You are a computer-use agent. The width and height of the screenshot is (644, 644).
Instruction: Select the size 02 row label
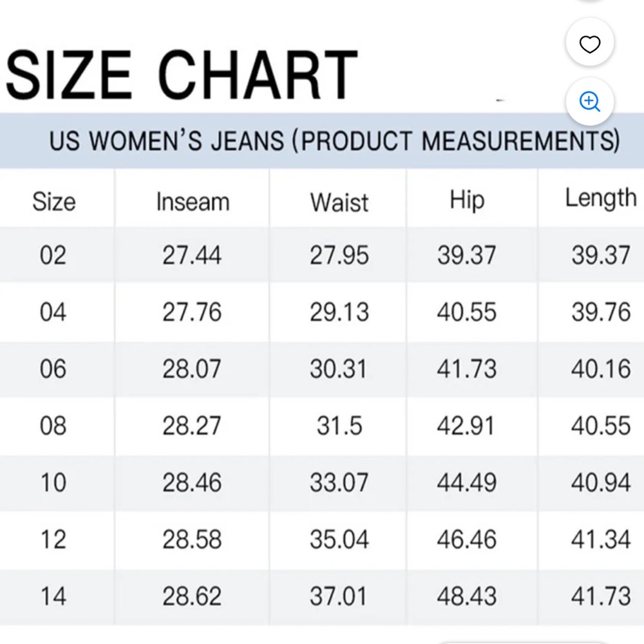53,256
